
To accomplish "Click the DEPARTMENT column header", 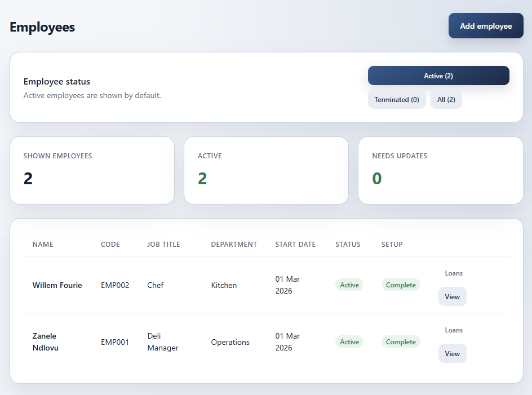I will click(x=234, y=245).
